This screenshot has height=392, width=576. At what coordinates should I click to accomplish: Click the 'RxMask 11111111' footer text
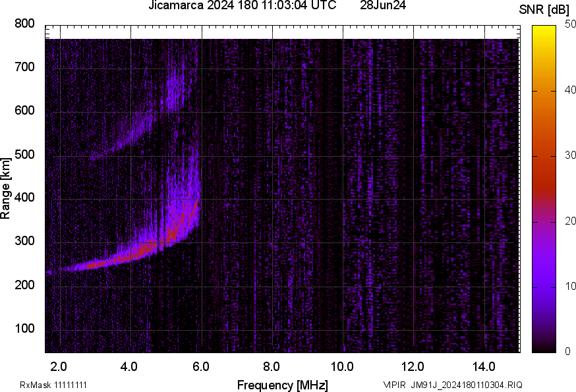pyautogui.click(x=53, y=385)
